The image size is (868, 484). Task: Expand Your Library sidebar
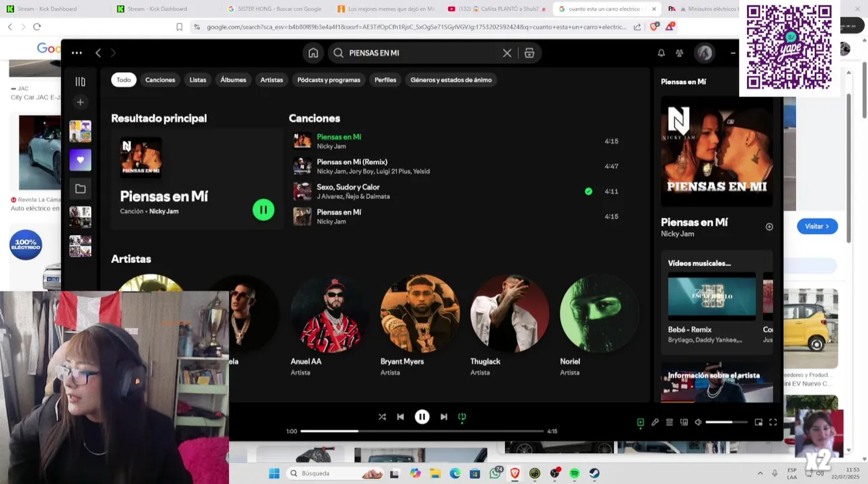[80, 81]
